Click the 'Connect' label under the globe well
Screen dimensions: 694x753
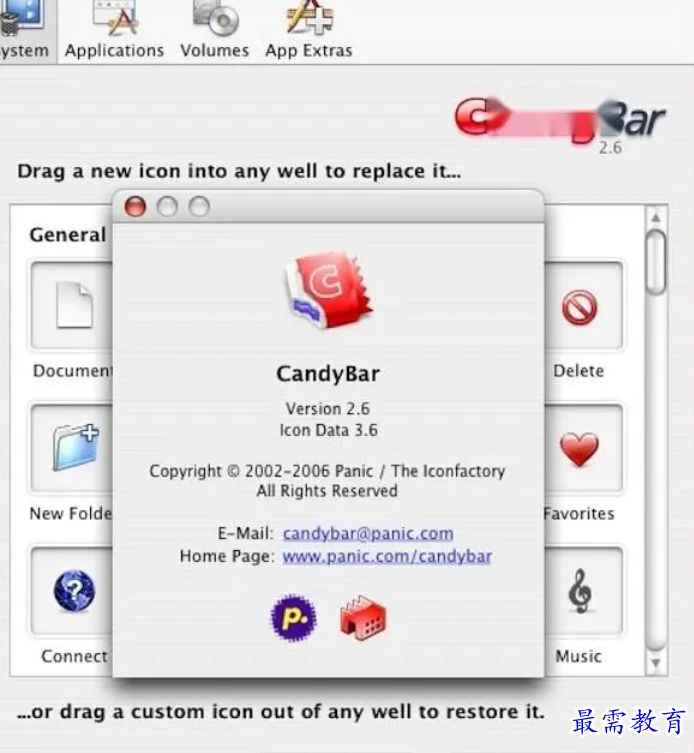point(75,656)
